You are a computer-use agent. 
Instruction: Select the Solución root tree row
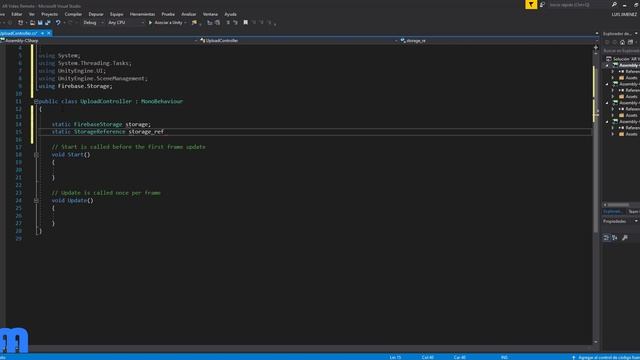(x=623, y=59)
